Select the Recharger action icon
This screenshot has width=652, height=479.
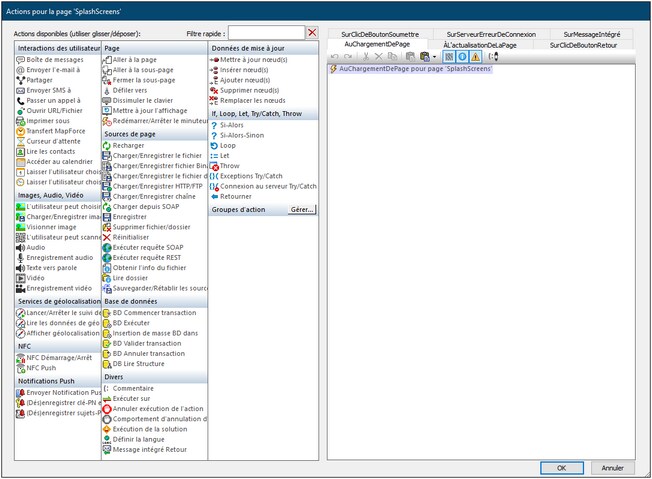(108, 145)
